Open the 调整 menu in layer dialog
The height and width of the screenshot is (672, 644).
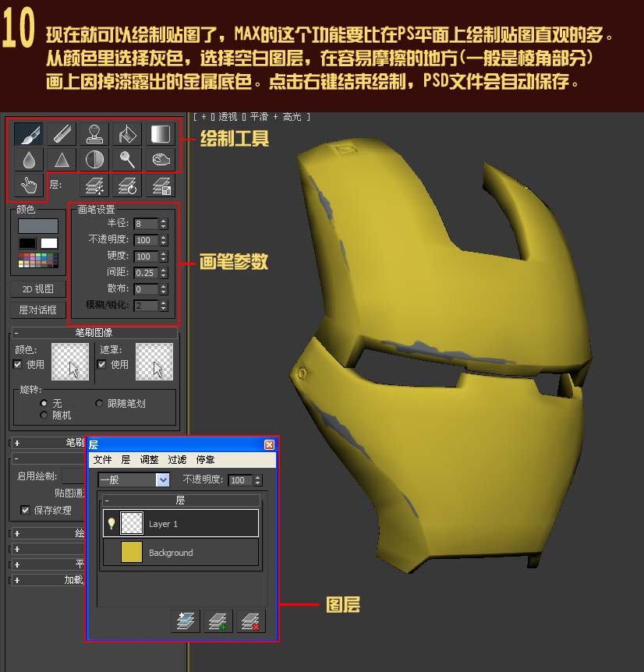[x=148, y=459]
